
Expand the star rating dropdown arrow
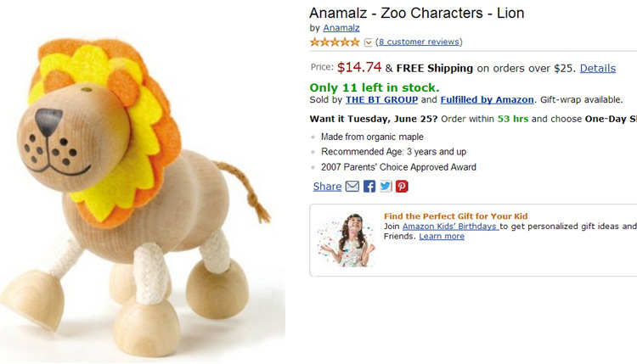coord(368,42)
